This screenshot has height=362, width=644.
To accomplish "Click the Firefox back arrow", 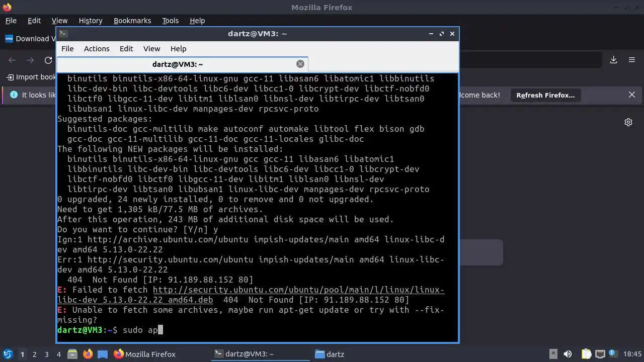I will click(12, 60).
